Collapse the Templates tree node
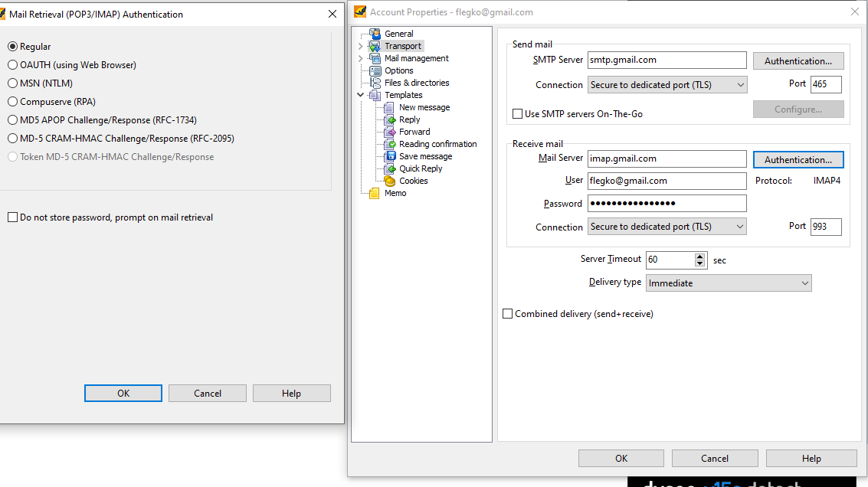868x487 pixels. pyautogui.click(x=361, y=95)
